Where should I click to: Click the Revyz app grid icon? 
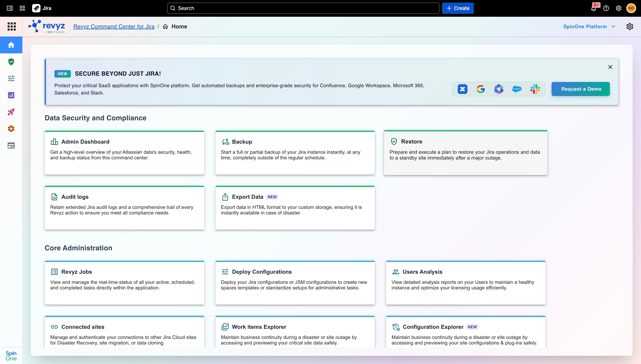pos(12,26)
